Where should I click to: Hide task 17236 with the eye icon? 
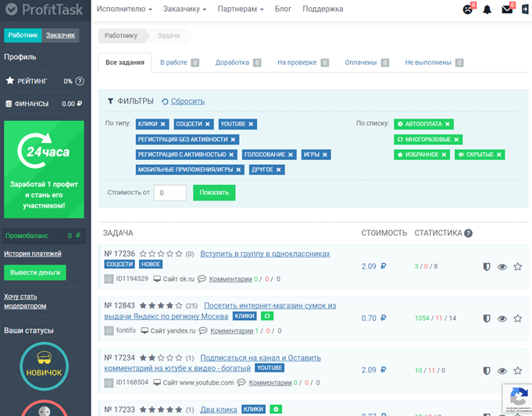click(x=502, y=267)
